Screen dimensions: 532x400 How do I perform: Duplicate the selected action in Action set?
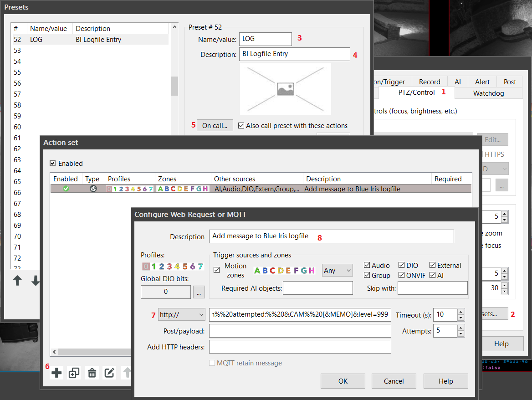coord(74,373)
